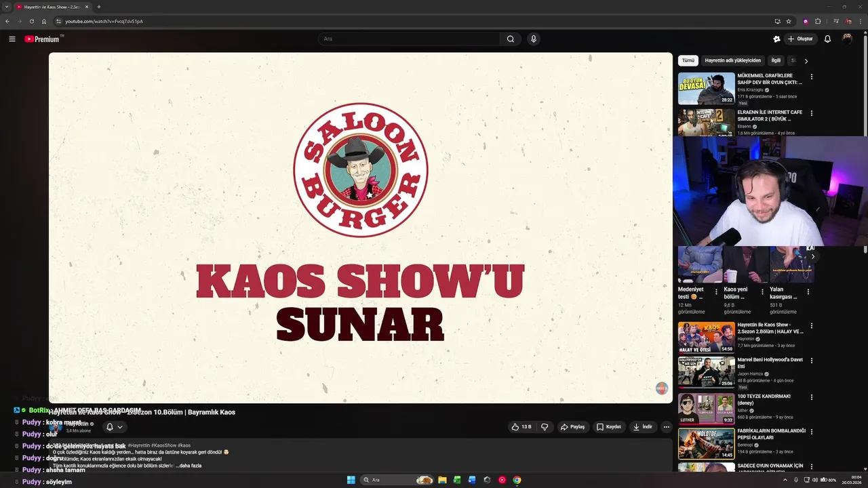Click the Windows taskbar search box
This screenshot has height=488, width=868.
(397, 480)
